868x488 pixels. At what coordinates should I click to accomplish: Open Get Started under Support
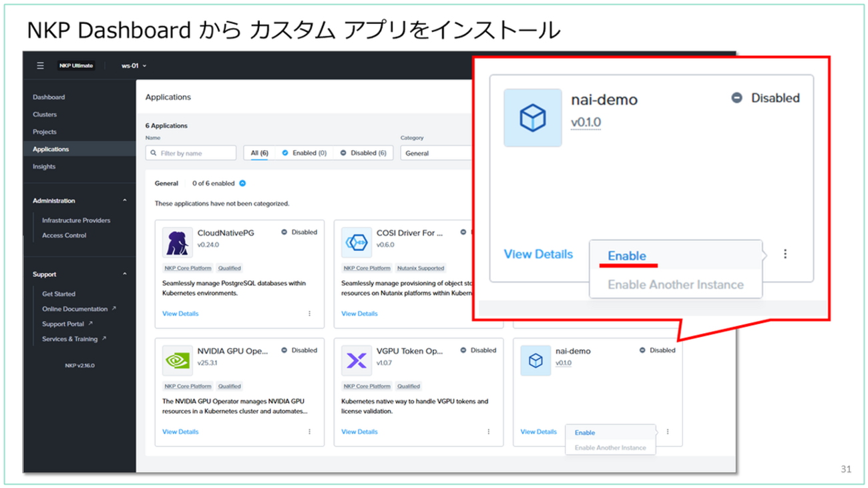(59, 294)
